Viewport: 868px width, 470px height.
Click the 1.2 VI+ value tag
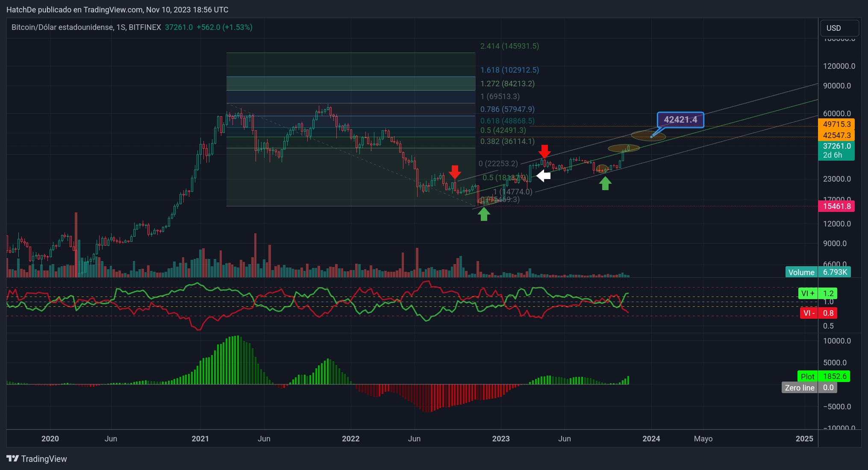(828, 293)
